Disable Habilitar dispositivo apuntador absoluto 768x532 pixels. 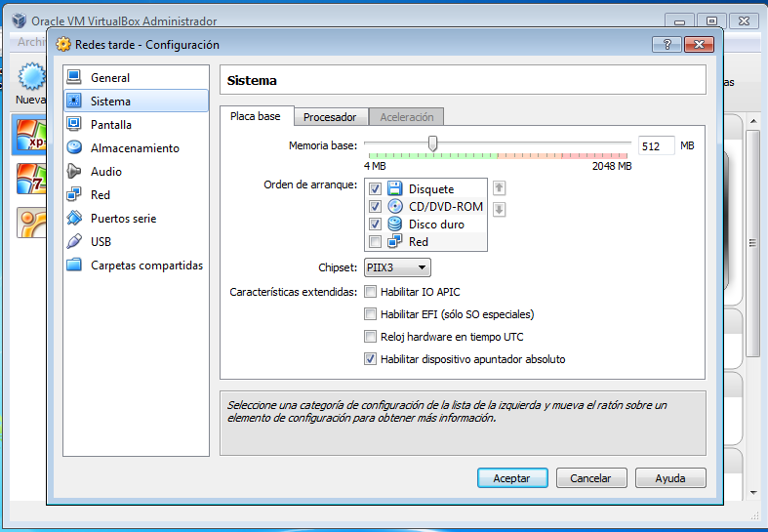pos(370,359)
